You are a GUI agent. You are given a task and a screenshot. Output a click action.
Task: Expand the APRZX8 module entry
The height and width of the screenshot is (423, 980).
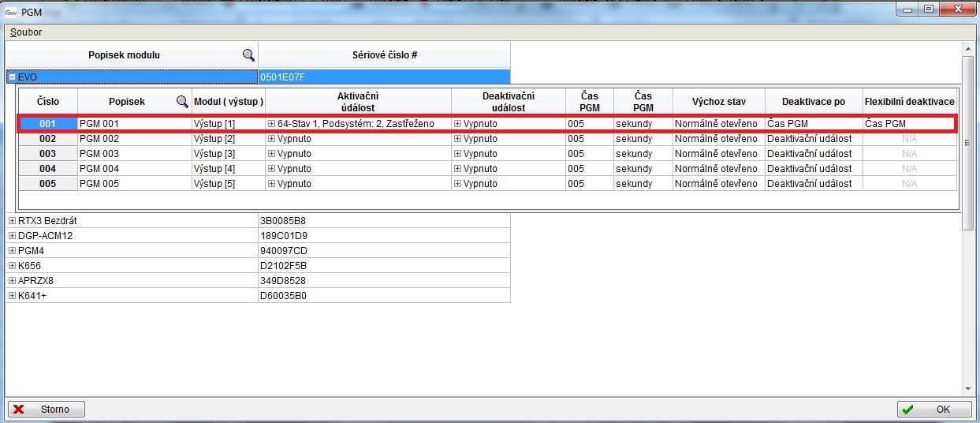tap(12, 281)
